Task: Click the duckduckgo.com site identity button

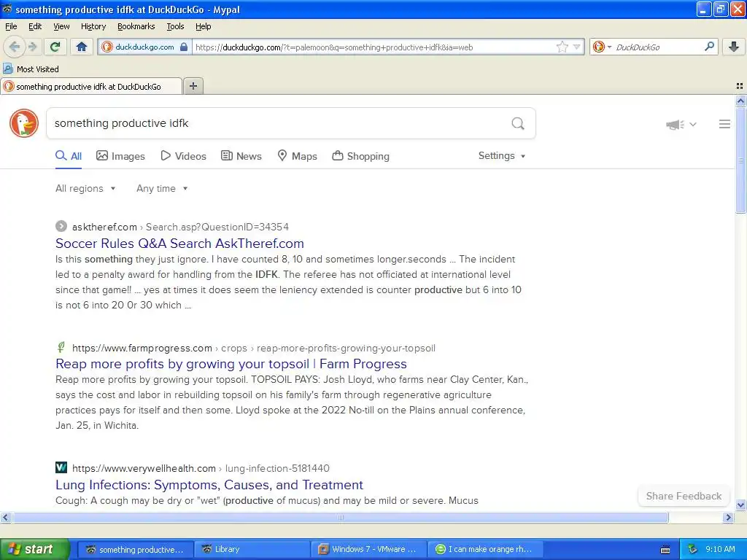Action: [145, 47]
